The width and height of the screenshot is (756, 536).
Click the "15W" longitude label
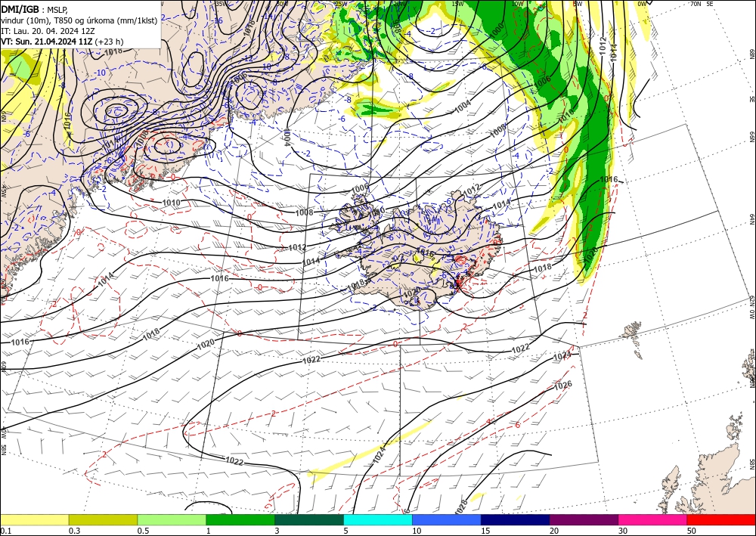pyautogui.click(x=457, y=3)
